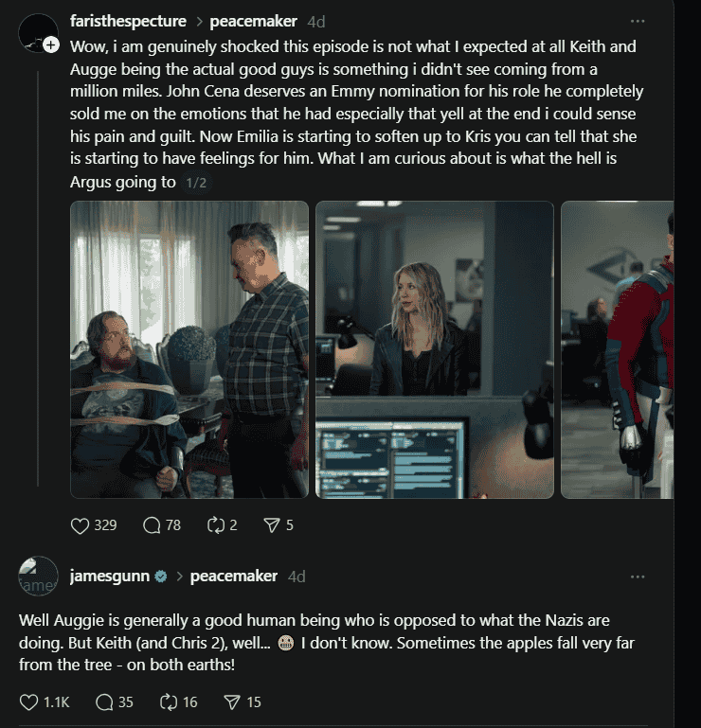Open more options for faristhespecture's post
The width and height of the screenshot is (701, 728).
(638, 22)
